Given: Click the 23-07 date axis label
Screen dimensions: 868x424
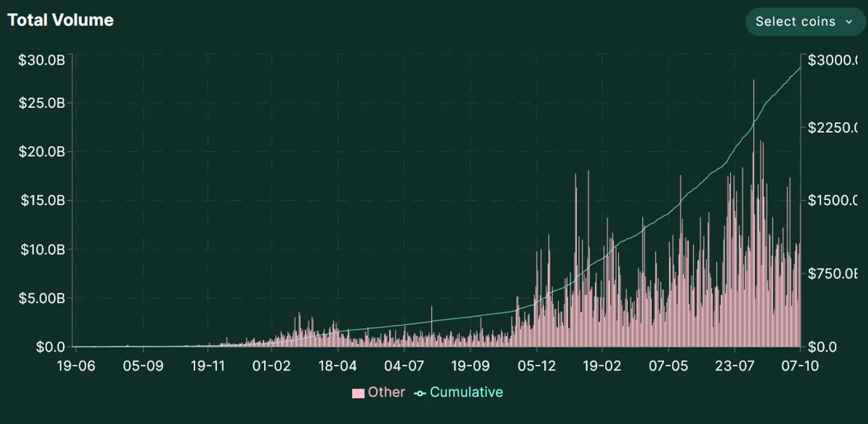Looking at the screenshot, I should point(735,366).
